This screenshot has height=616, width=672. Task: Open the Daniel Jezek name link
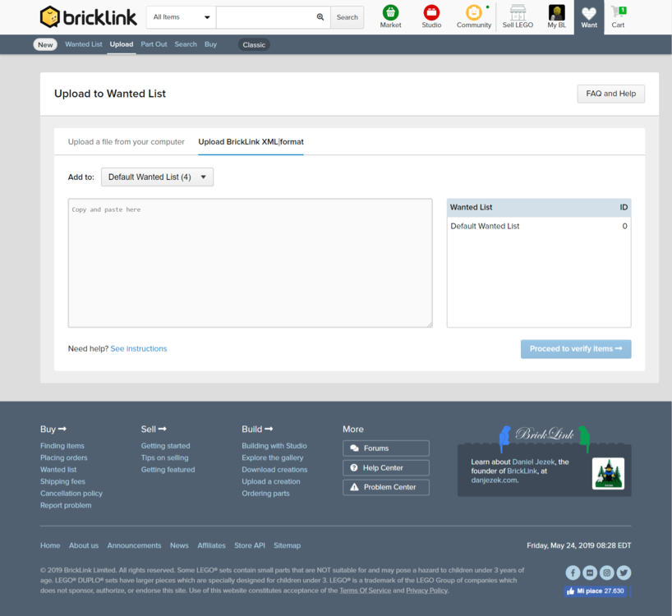point(533,462)
